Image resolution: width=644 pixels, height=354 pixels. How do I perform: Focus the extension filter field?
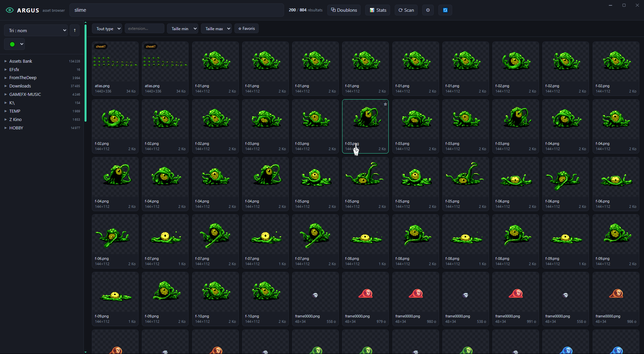[145, 28]
